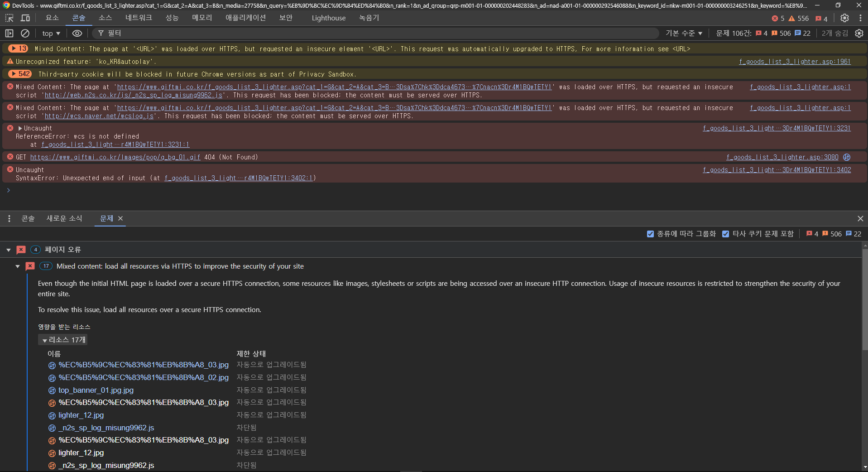Activate the inspect element picker icon
Viewport: 868px width, 472px height.
click(x=9, y=18)
